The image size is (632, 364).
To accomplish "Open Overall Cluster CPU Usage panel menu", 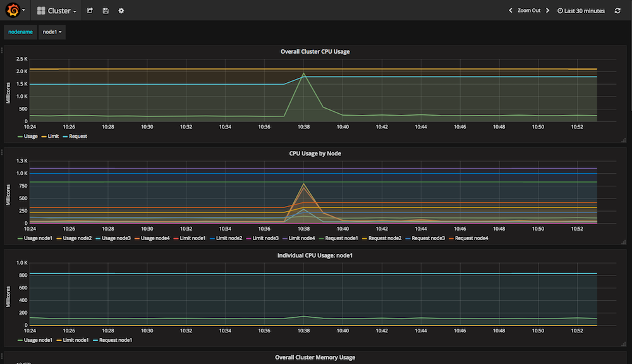I will click(x=315, y=52).
